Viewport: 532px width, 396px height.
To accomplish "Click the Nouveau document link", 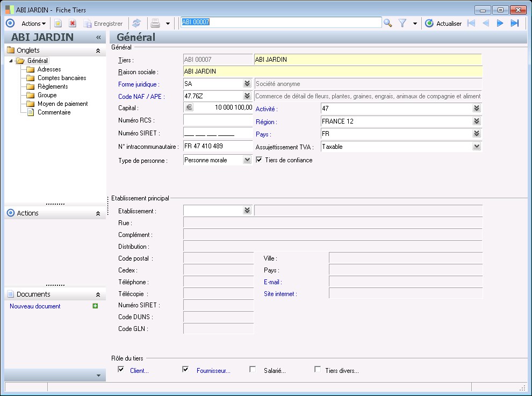I will pos(35,306).
